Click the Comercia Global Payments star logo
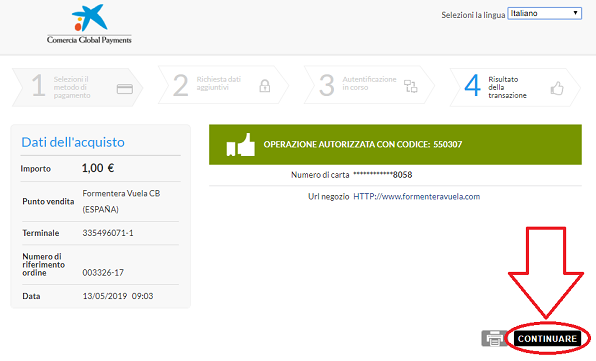596x361 pixels. click(90, 18)
